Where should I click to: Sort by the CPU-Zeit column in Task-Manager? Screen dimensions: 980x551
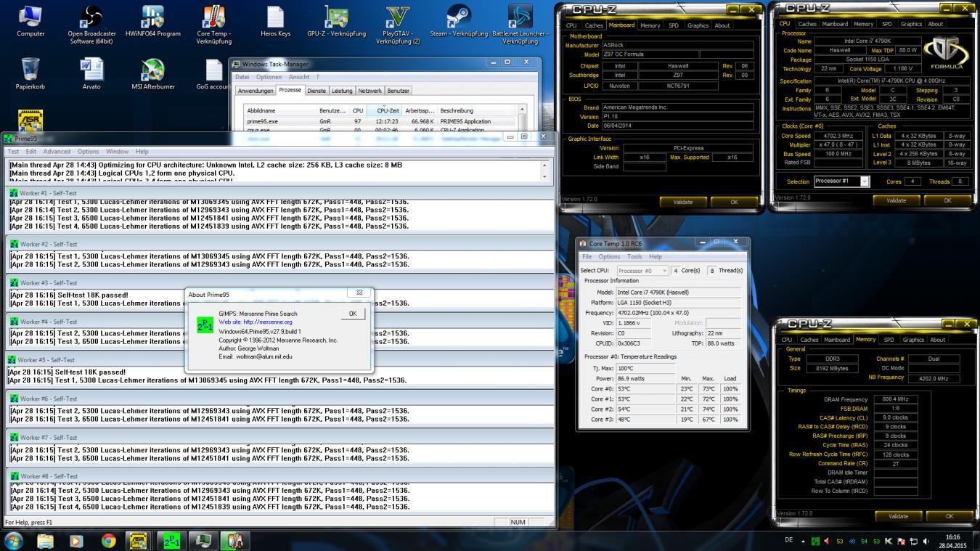(x=385, y=110)
